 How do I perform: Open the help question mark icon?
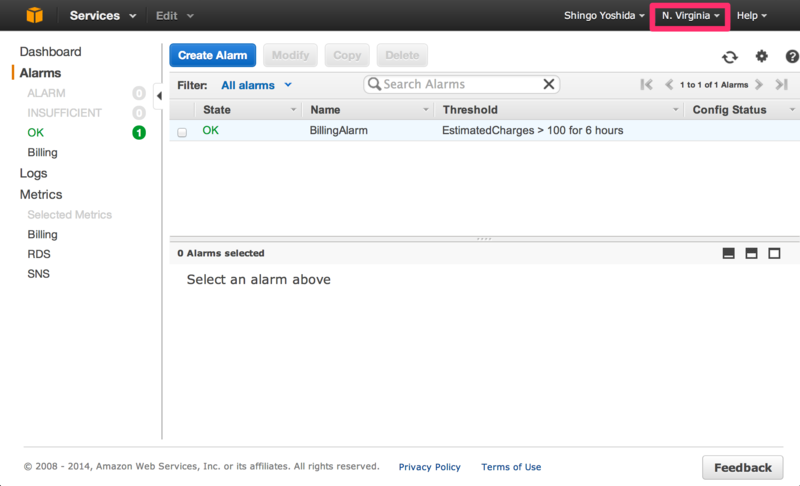coord(792,56)
